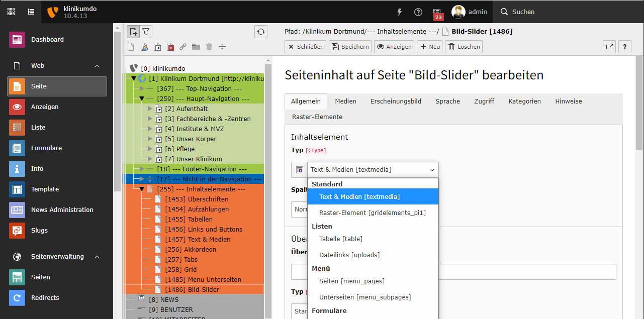Image resolution: width=644 pixels, height=319 pixels.
Task: Click the new page creation toolbar button
Action: click(x=133, y=32)
